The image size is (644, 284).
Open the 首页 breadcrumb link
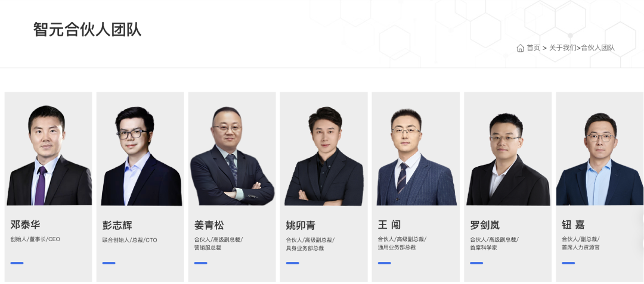coord(534,48)
